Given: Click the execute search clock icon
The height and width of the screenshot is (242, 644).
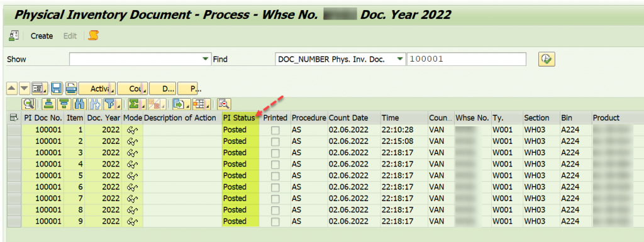Looking at the screenshot, I should click(x=547, y=59).
